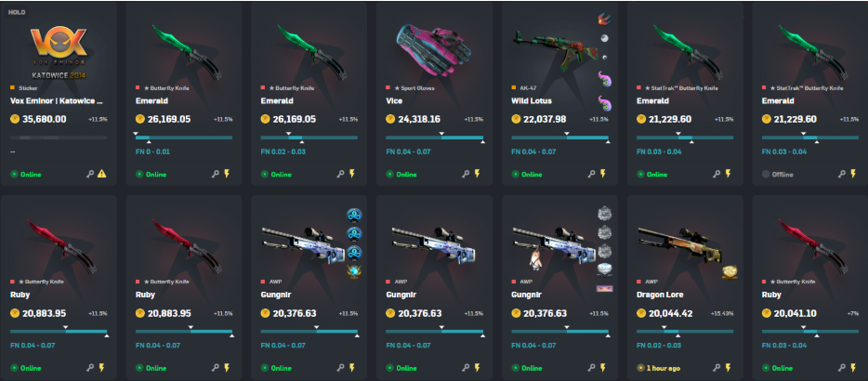This screenshot has width=868, height=381.
Task: Click the key icon on the Offline Emerald card
Action: pyautogui.click(x=841, y=174)
